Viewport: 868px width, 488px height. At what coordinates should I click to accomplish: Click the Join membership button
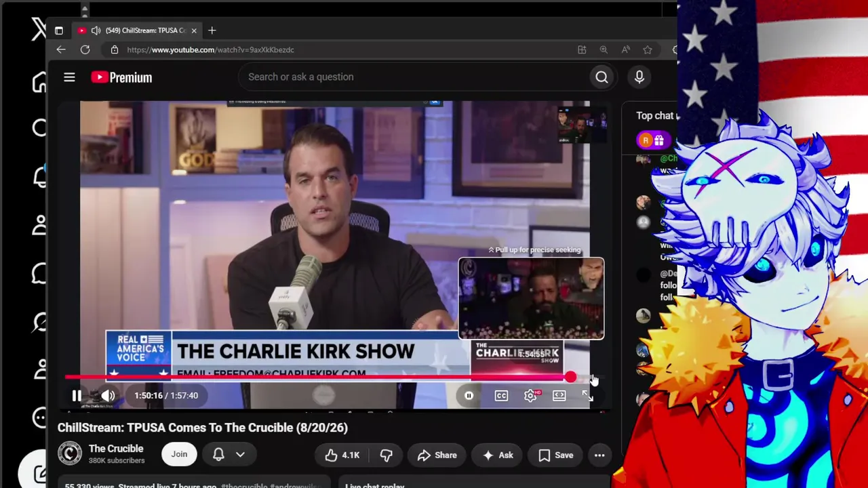click(x=179, y=455)
